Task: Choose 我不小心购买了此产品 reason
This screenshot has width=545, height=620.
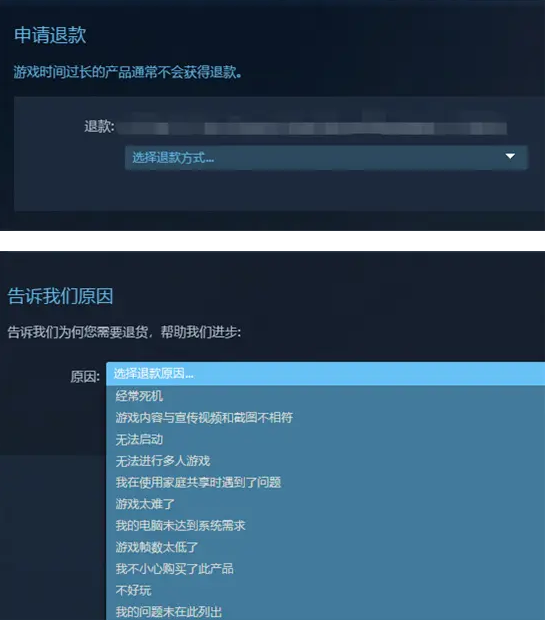Action: click(325, 569)
